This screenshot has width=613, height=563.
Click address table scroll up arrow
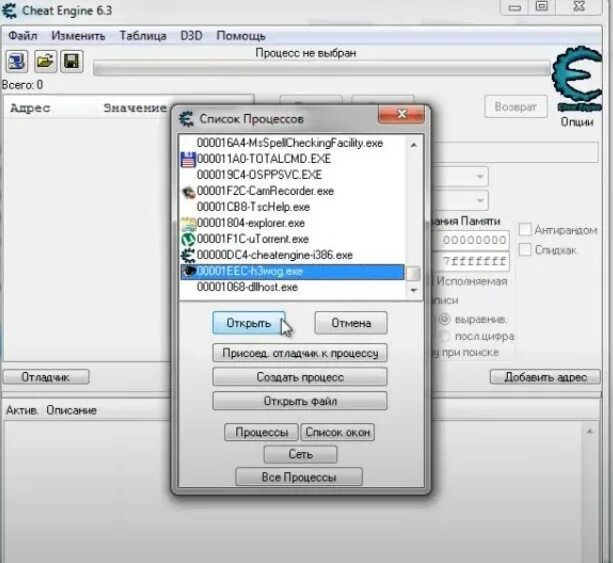point(590,432)
